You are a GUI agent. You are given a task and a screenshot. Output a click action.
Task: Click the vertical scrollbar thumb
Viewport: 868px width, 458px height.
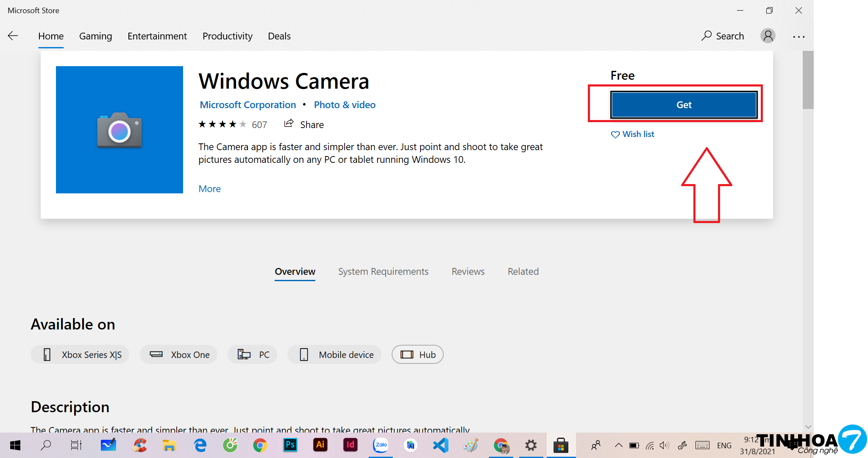(x=808, y=81)
